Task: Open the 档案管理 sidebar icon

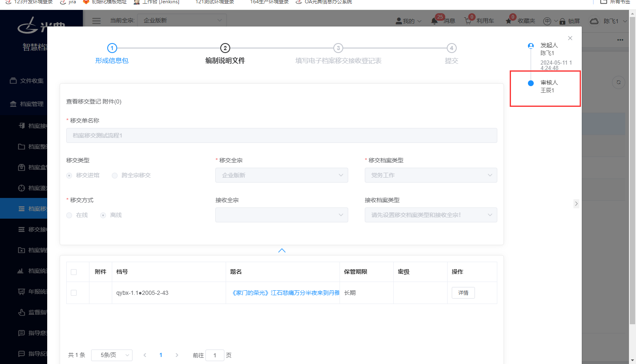Action: pos(13,104)
